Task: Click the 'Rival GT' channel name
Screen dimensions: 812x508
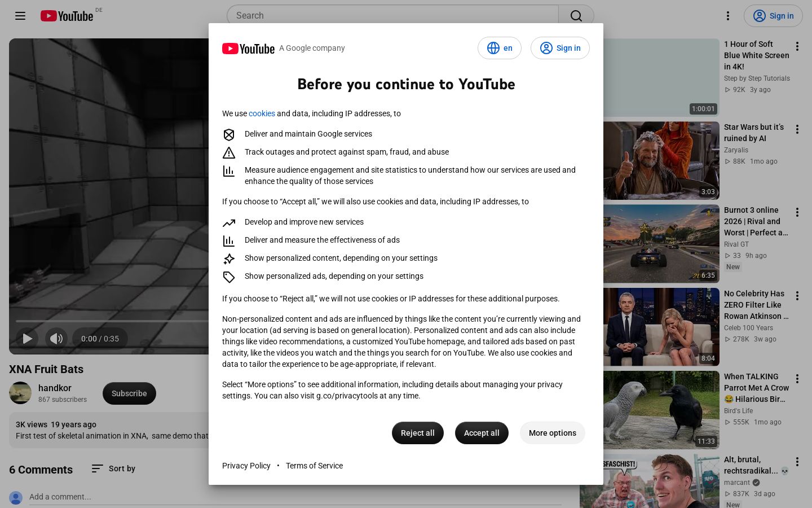Action: pyautogui.click(x=736, y=244)
